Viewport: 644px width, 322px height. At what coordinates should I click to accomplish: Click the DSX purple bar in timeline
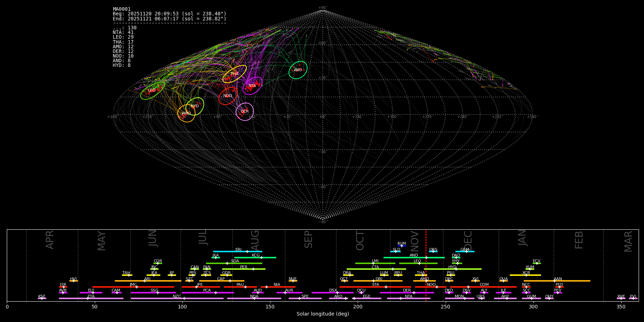click(332, 293)
